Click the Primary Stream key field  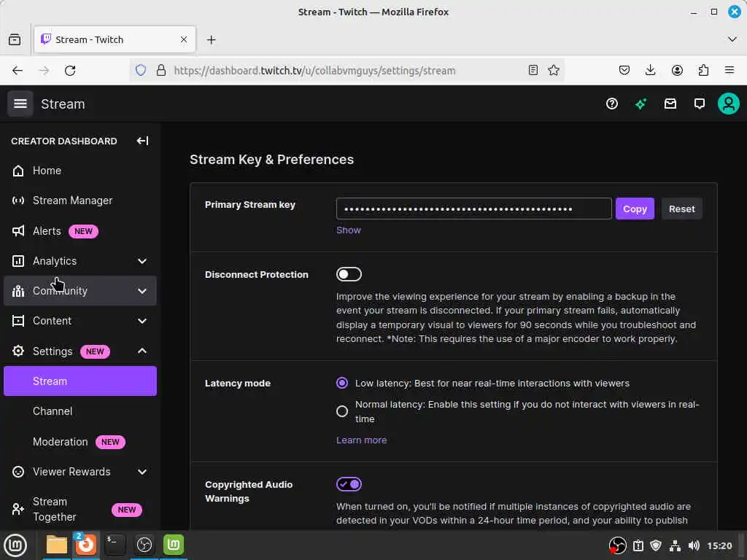(x=473, y=209)
